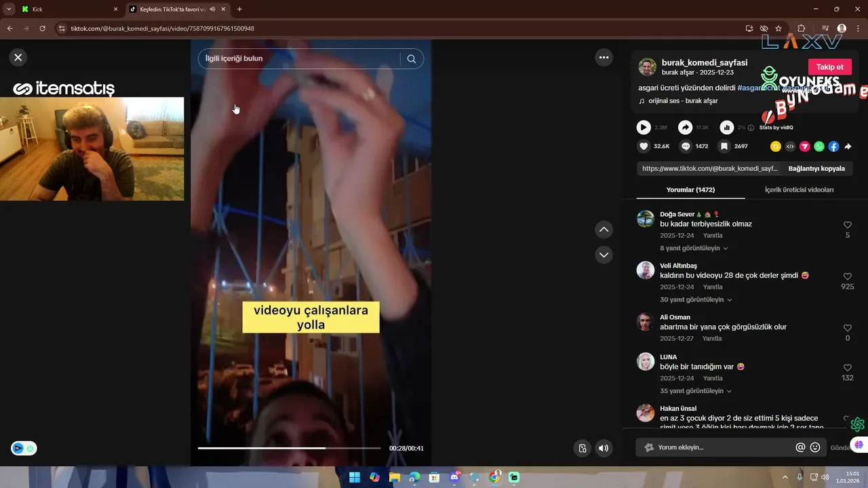This screenshot has height=488, width=868.
Task: Expand '8 yanıt görüntüleyin' replies
Action: pyautogui.click(x=694, y=249)
